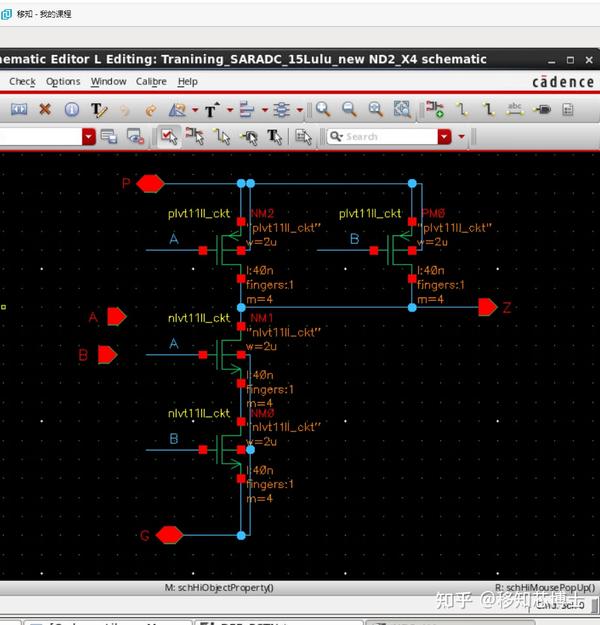Expand the Distribute dropdown arrow
Image resolution: width=600 pixels, height=625 pixels.
click(x=300, y=110)
